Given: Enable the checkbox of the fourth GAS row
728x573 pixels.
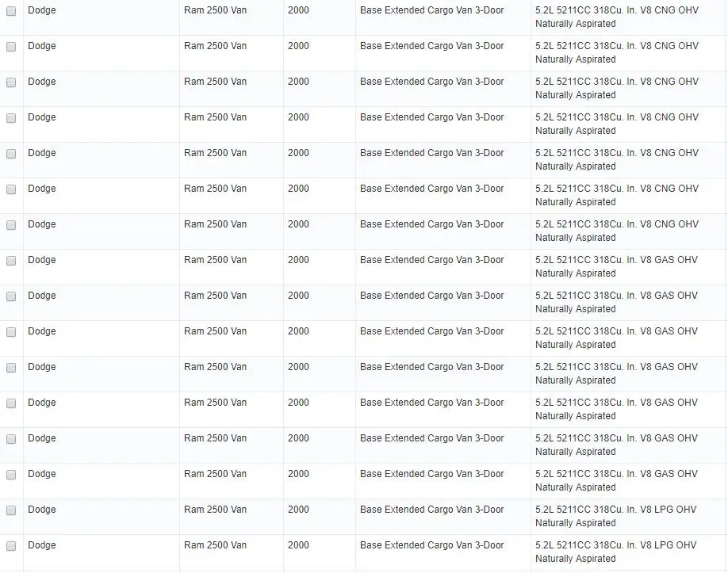Looking at the screenshot, I should (11, 368).
